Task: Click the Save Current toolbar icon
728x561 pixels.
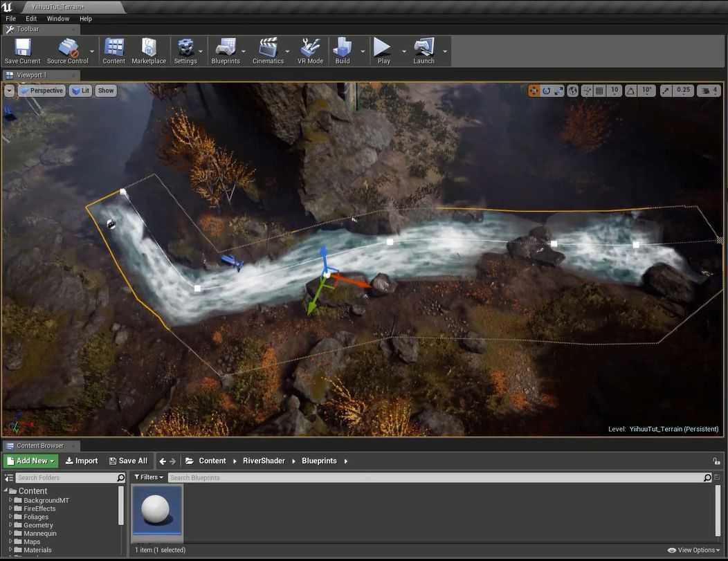Action: point(22,51)
